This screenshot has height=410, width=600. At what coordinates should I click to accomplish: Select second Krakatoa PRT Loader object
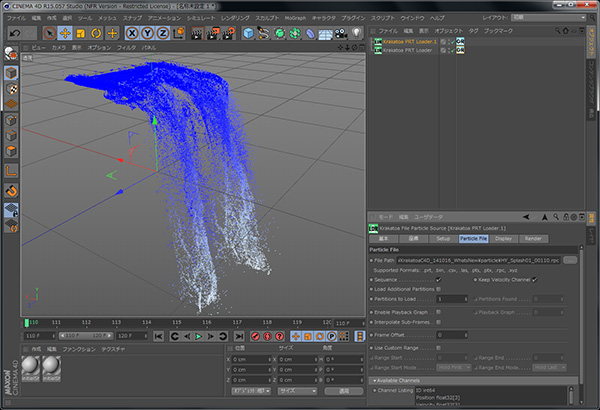(408, 50)
